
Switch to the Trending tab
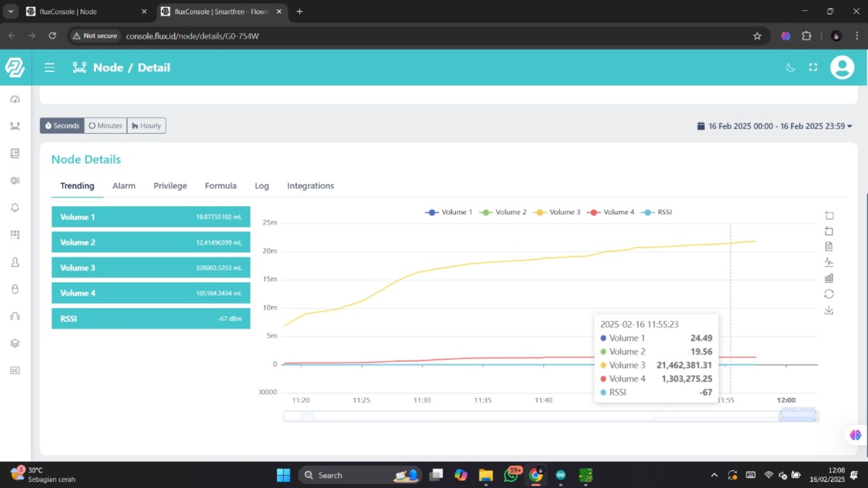[x=77, y=186]
